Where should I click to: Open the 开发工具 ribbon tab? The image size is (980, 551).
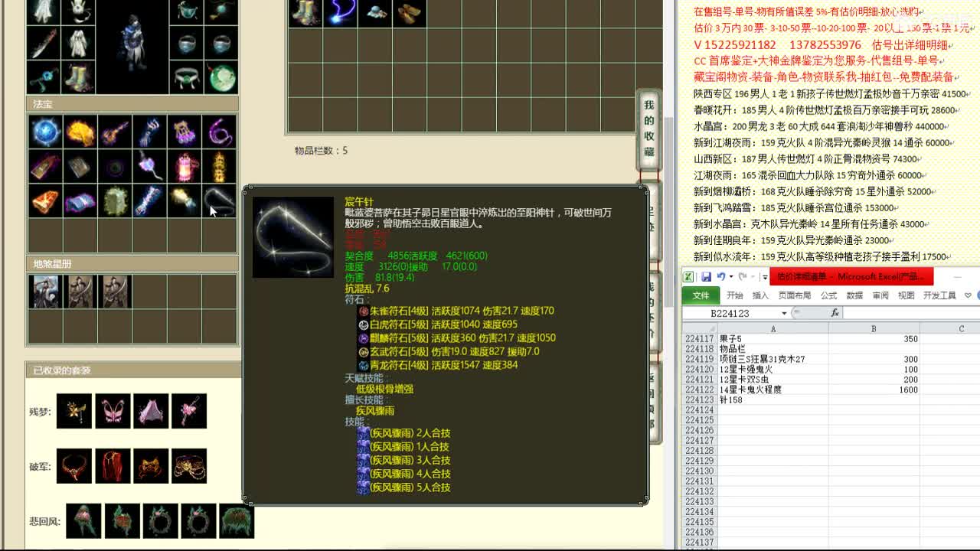(x=939, y=295)
